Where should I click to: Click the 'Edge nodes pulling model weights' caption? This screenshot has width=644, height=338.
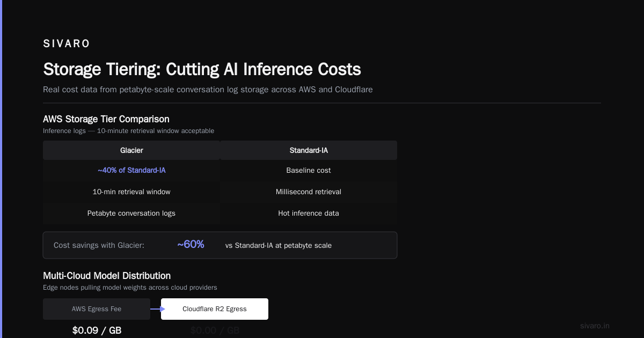pyautogui.click(x=130, y=288)
